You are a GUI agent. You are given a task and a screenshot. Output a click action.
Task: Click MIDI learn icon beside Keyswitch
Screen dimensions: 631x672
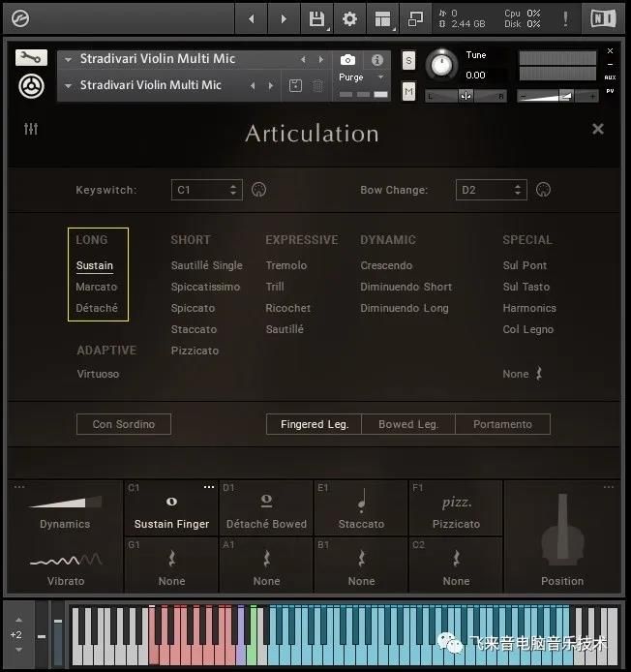coord(258,190)
